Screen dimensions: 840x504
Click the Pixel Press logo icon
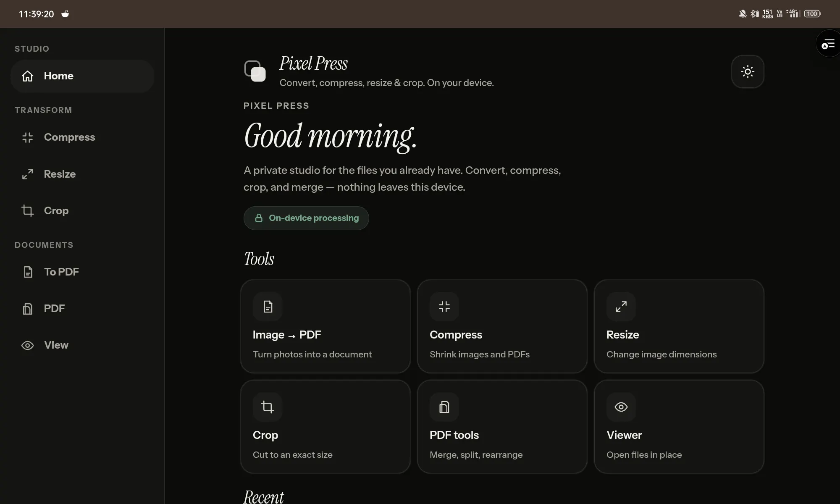click(255, 71)
